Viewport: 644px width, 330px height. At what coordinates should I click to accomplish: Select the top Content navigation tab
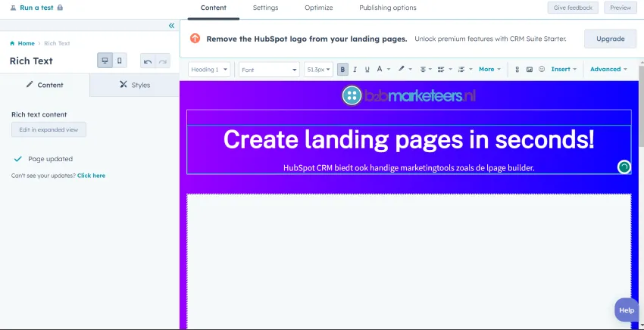point(214,8)
